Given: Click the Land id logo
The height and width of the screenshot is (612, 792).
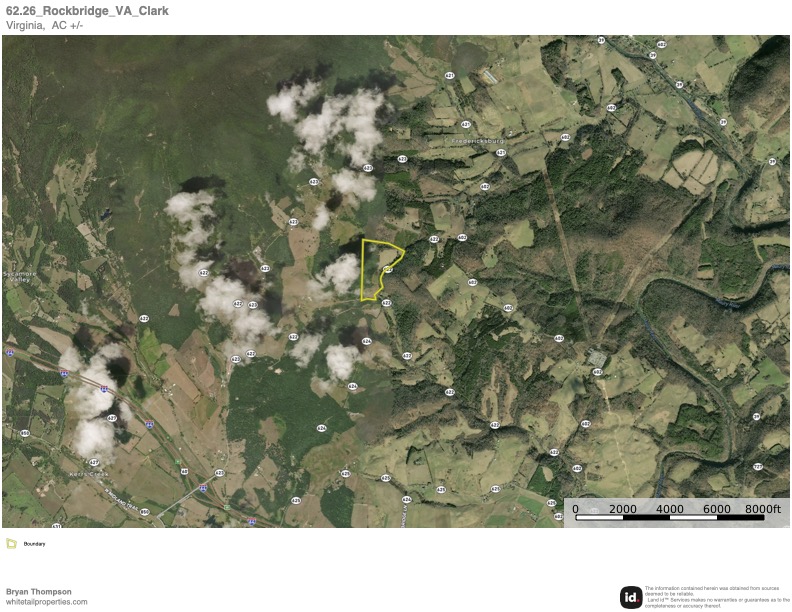Looking at the screenshot, I should [631, 597].
